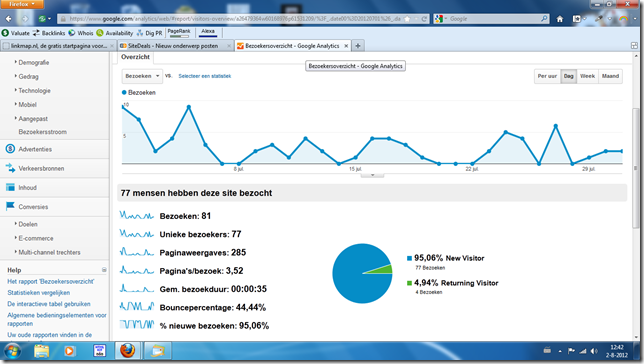Expand Multi-channel trechters in sidebar
Screen dimensions: 644x364
pos(49,252)
